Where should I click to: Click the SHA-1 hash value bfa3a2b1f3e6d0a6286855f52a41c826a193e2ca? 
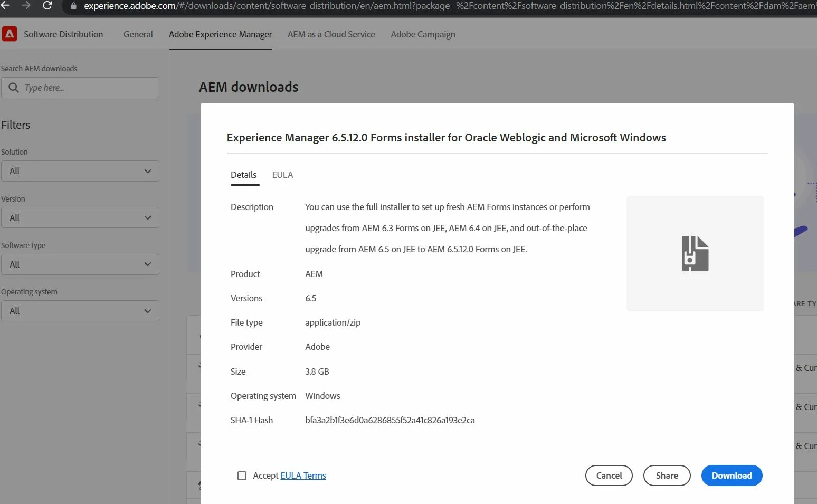390,420
